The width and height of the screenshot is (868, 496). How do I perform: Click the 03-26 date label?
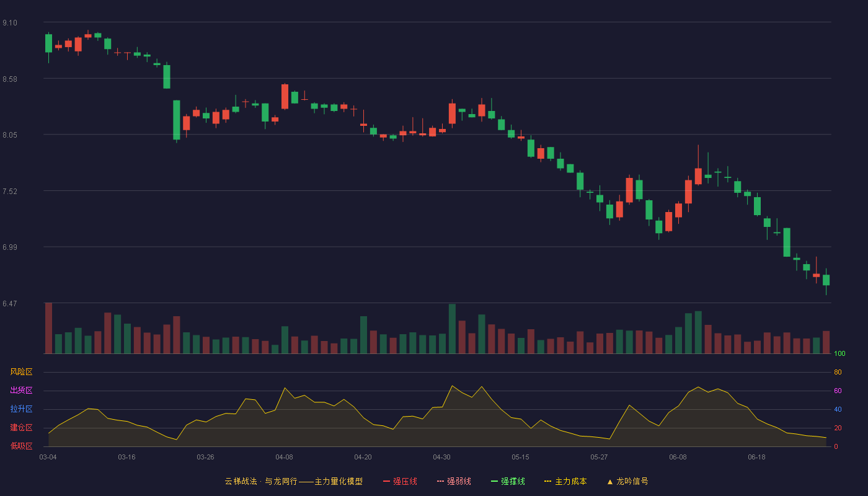(x=205, y=457)
